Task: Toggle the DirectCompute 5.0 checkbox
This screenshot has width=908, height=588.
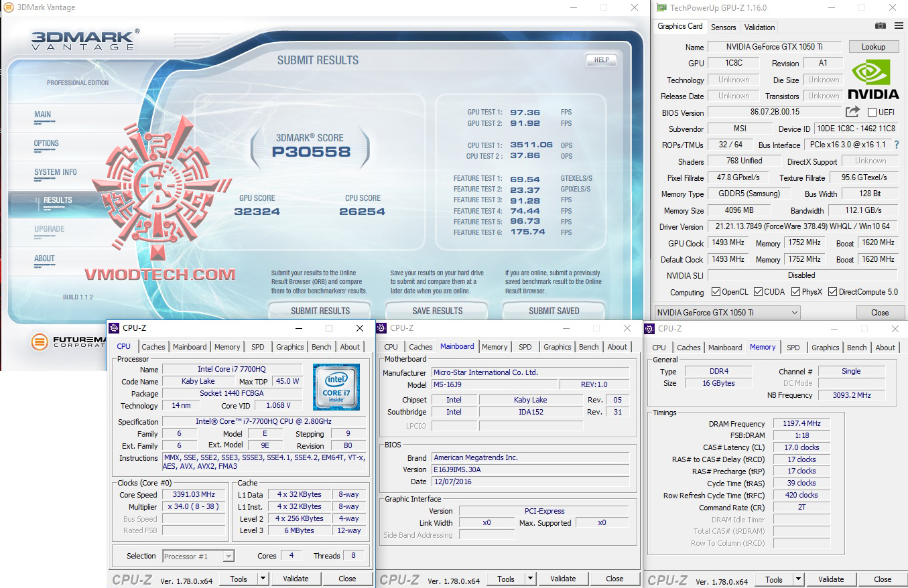Action: point(833,292)
